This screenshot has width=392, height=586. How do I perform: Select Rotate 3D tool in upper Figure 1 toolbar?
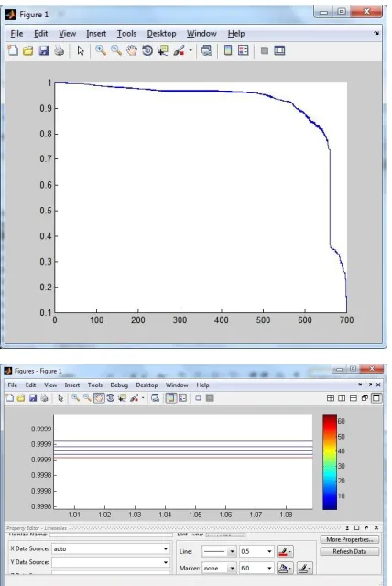pos(147,50)
